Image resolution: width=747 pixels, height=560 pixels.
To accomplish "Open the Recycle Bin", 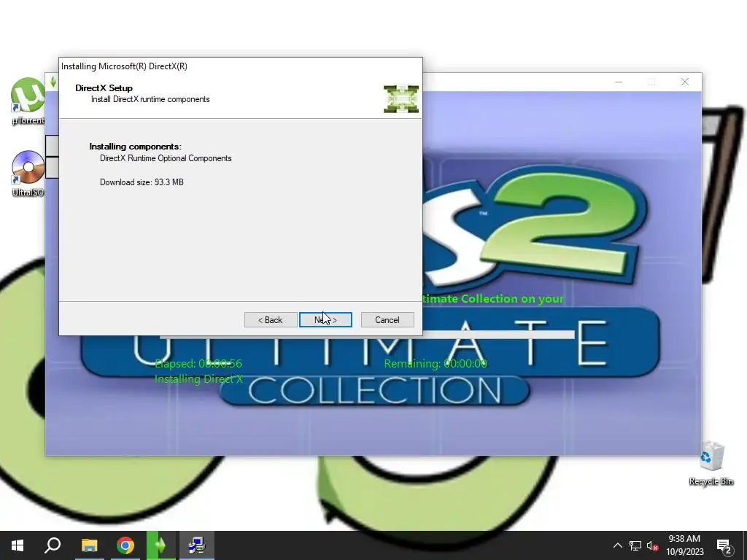I will coord(711,463).
